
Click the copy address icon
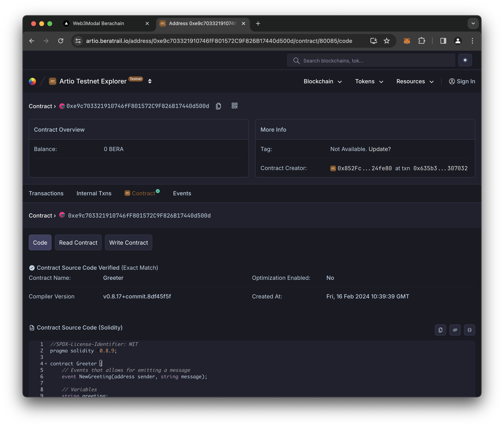[x=218, y=106]
